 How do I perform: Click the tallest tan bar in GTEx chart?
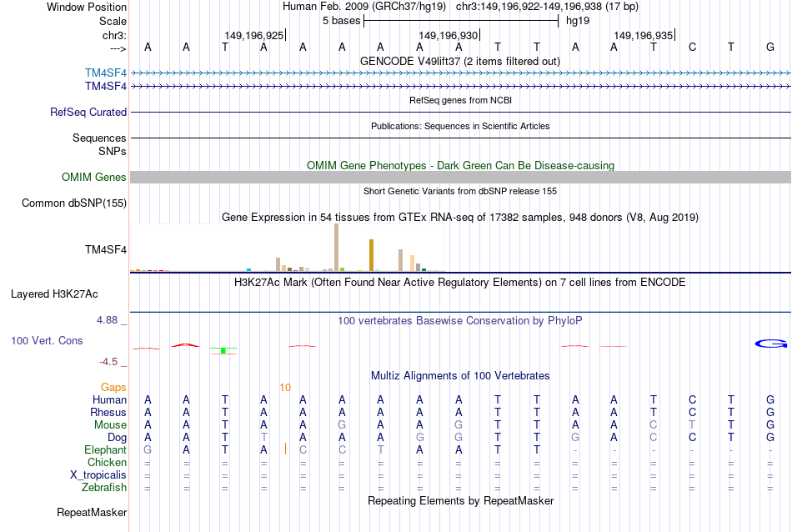(x=337, y=248)
